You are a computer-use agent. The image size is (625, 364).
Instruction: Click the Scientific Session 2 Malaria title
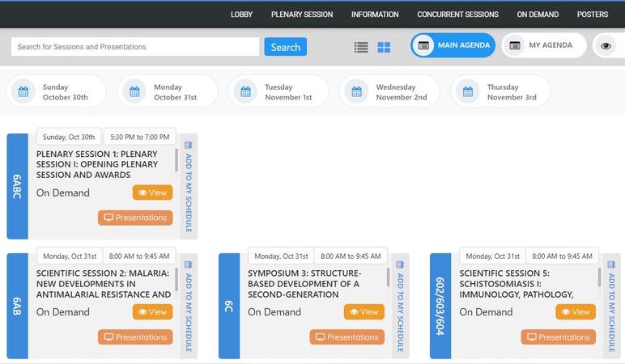[104, 284]
